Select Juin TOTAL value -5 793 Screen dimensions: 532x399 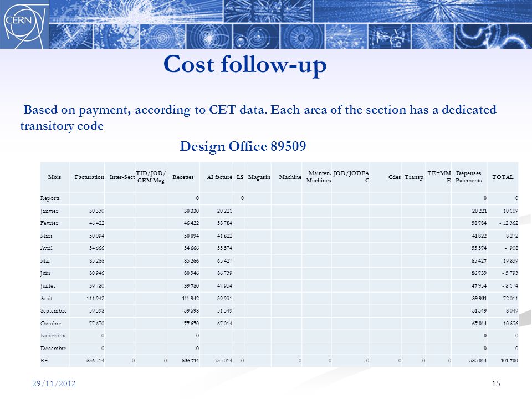pyautogui.click(x=510, y=273)
